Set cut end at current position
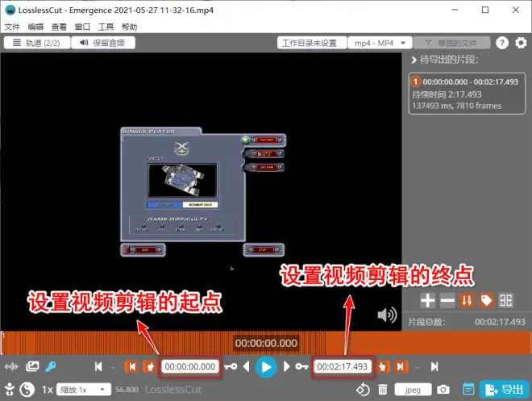Viewport: 532px width, 401px height. [382, 366]
